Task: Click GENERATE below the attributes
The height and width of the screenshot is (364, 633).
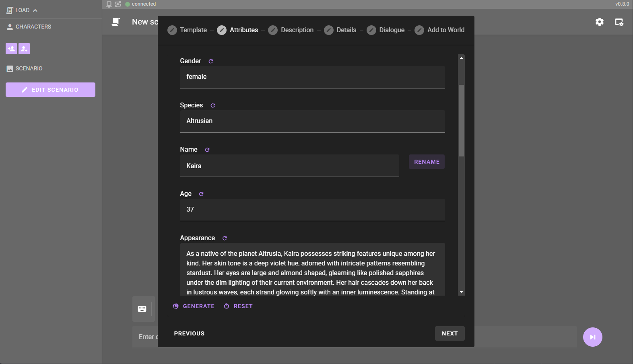Action: pyautogui.click(x=194, y=306)
